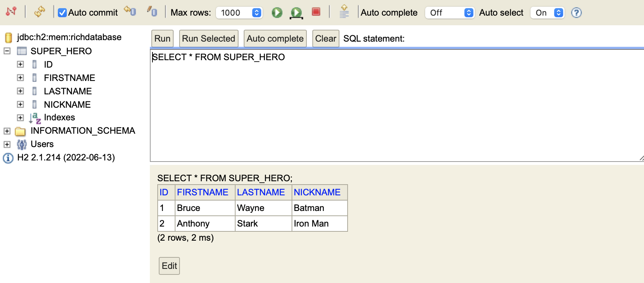Viewport: 644px width, 283px height.
Task: Open the command History icon
Action: tap(344, 12)
